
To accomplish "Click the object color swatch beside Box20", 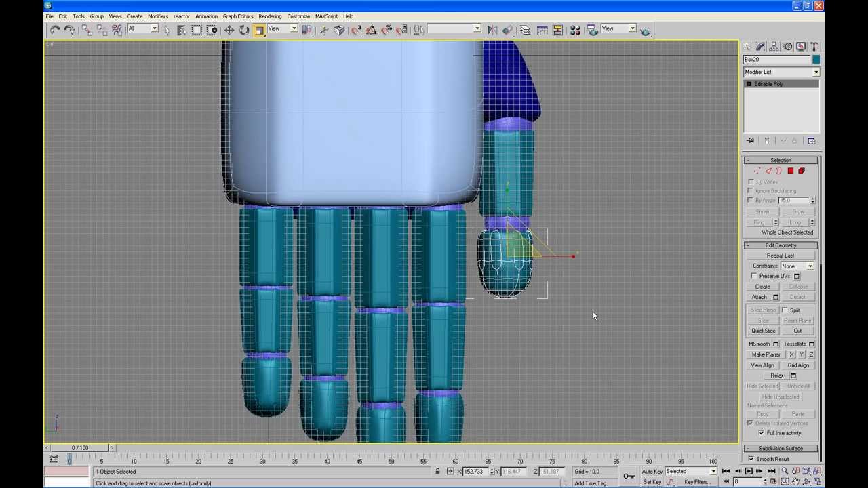I will coord(816,60).
